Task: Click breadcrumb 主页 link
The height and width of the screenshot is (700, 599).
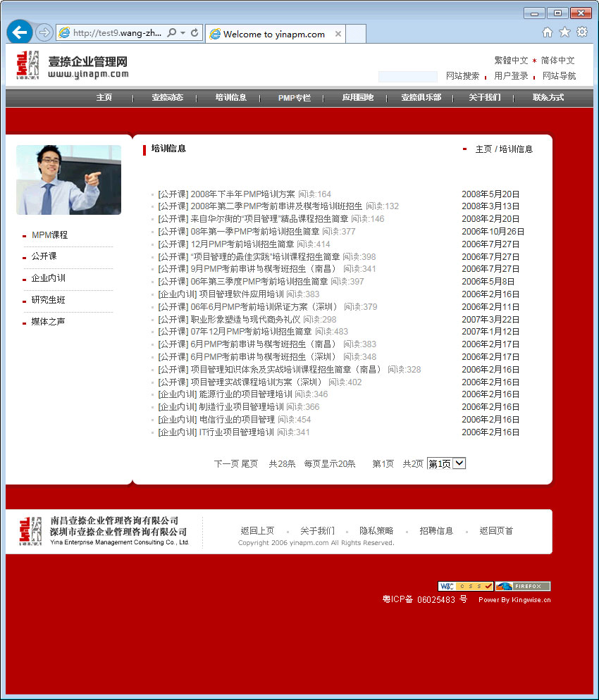Action: [x=483, y=149]
